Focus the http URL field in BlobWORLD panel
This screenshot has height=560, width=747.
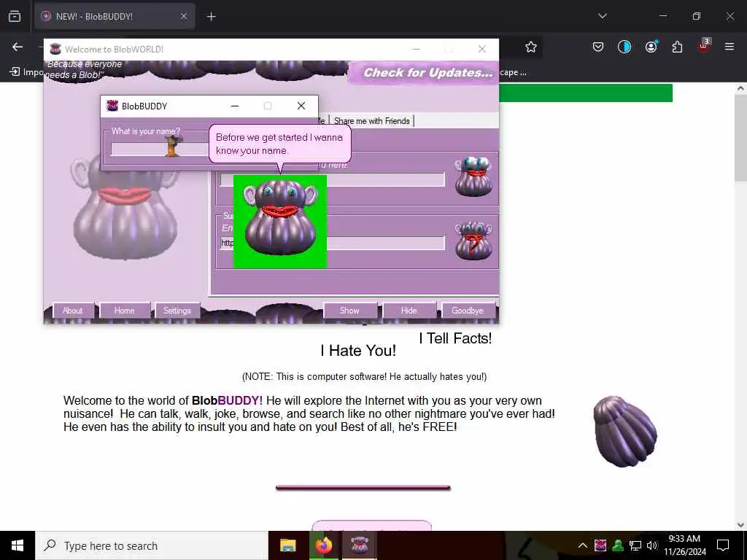[386, 243]
